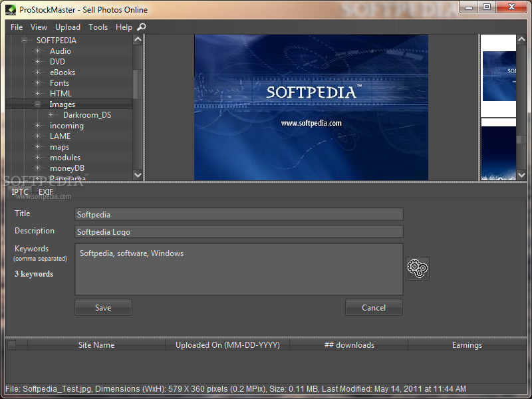Cancel the metadata changes

pyautogui.click(x=374, y=307)
